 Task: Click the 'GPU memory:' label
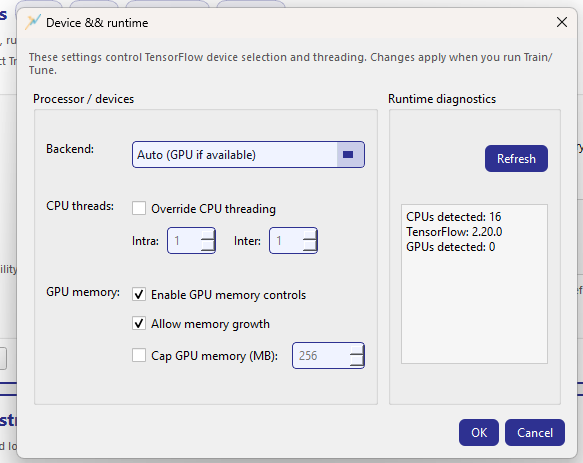coord(83,292)
